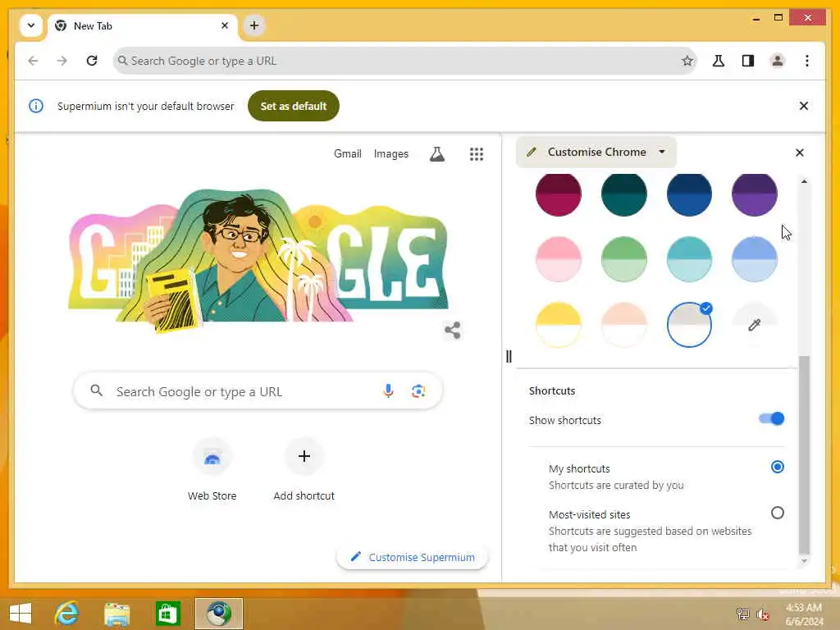Select the My shortcuts radio button

coord(778,467)
